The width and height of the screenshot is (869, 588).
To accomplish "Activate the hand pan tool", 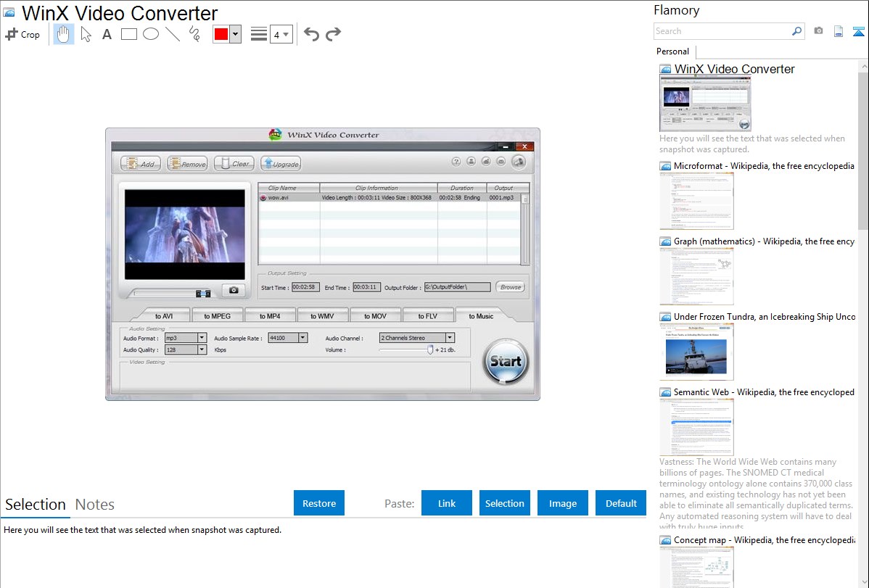I will click(x=64, y=34).
